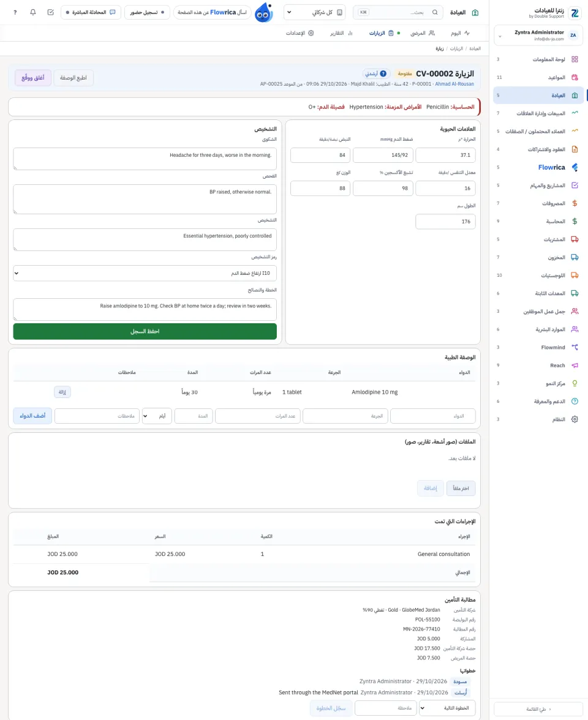The width and height of the screenshot is (588, 720).
Task: Open الموارد البشرية HR icon
Action: [x=575, y=329]
